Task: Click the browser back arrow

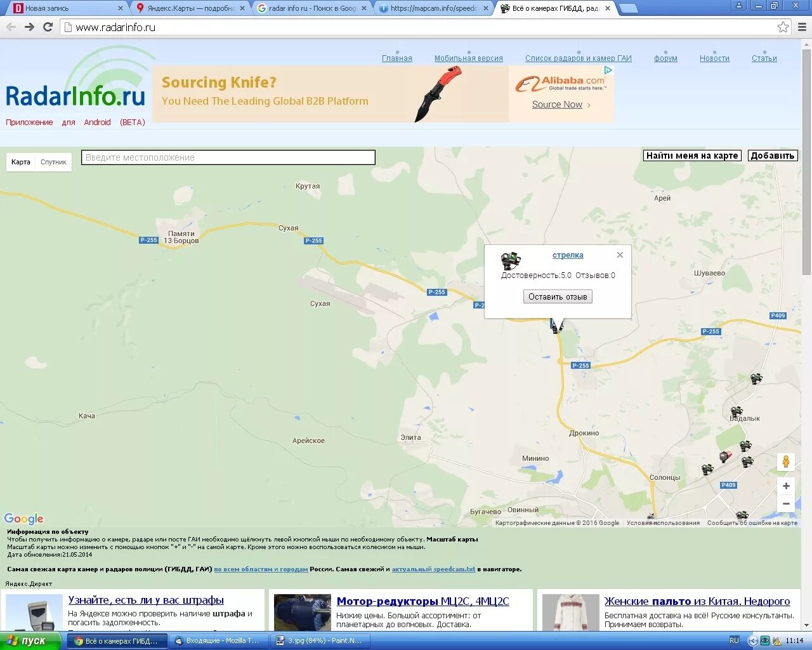Action: click(11, 27)
